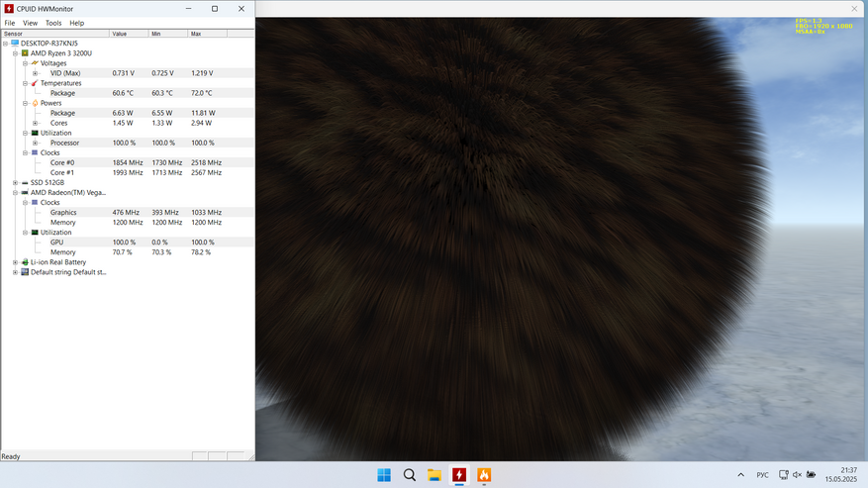Close the FurMark render window
Screen dimensions: 868x488
coord(854,9)
